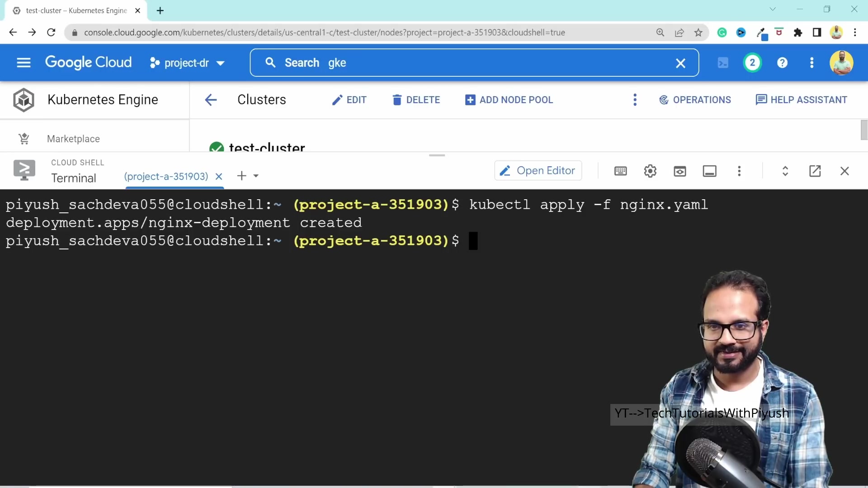Open HELP ASSISTANT panel
This screenshot has width=868, height=488.
coord(801,100)
